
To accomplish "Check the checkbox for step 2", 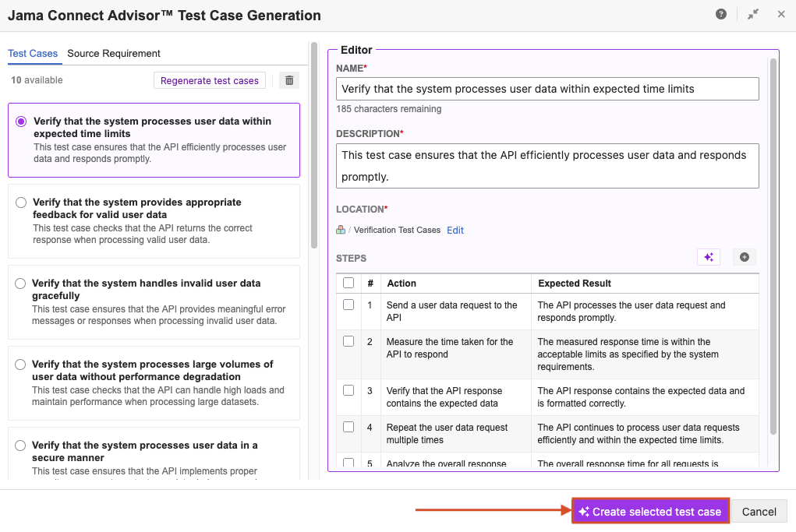I will pyautogui.click(x=348, y=341).
